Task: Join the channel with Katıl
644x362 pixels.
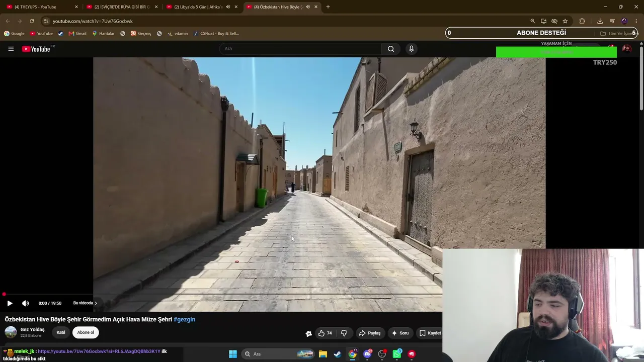Action: [61, 332]
